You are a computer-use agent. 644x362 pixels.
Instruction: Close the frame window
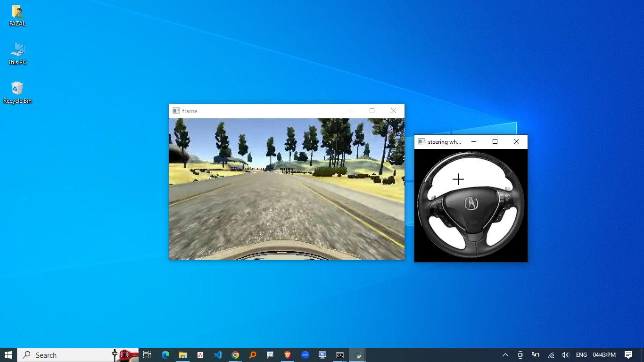coord(394,111)
